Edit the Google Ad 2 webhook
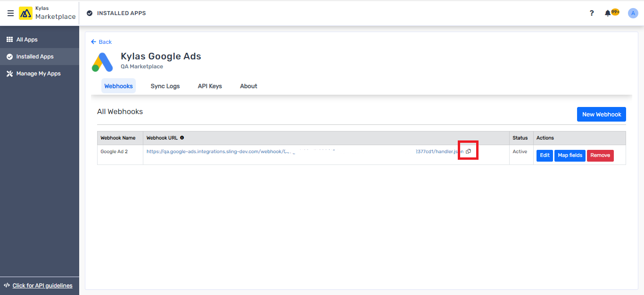644x295 pixels. (545, 156)
